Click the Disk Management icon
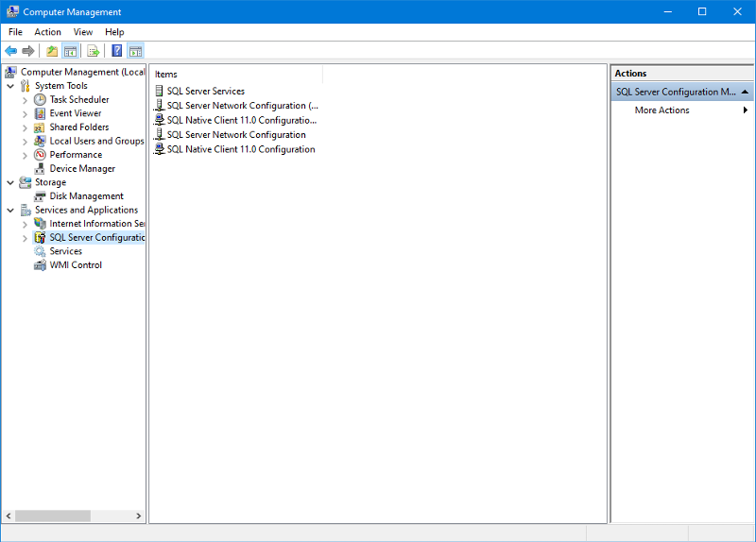This screenshot has width=756, height=542. pyautogui.click(x=40, y=196)
